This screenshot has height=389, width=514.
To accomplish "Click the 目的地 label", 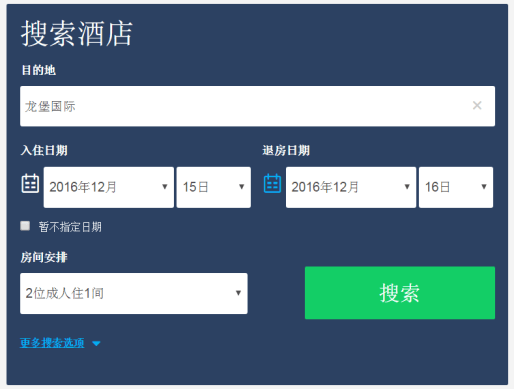I will click(x=38, y=70).
